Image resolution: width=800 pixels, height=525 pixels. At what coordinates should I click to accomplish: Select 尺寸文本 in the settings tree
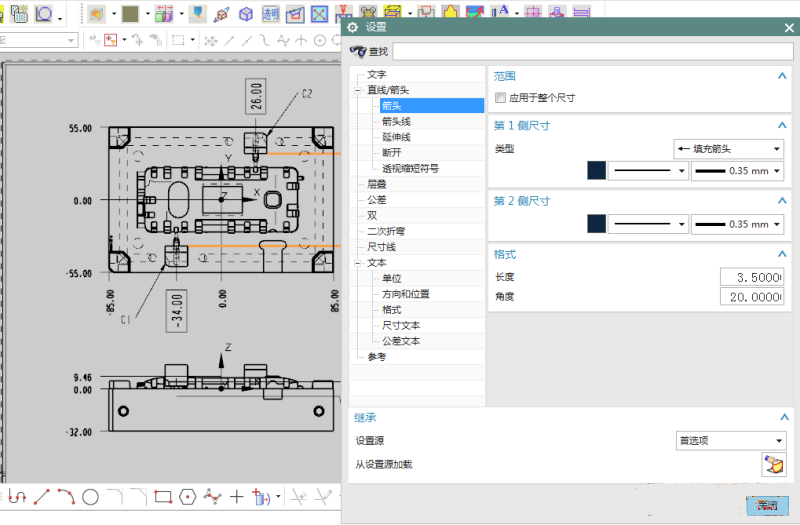[401, 325]
